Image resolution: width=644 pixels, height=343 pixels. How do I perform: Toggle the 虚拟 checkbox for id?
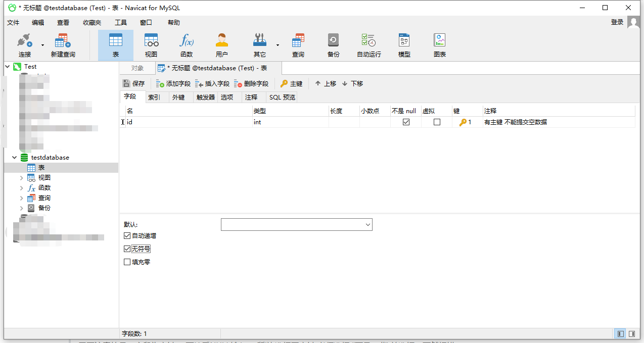437,122
